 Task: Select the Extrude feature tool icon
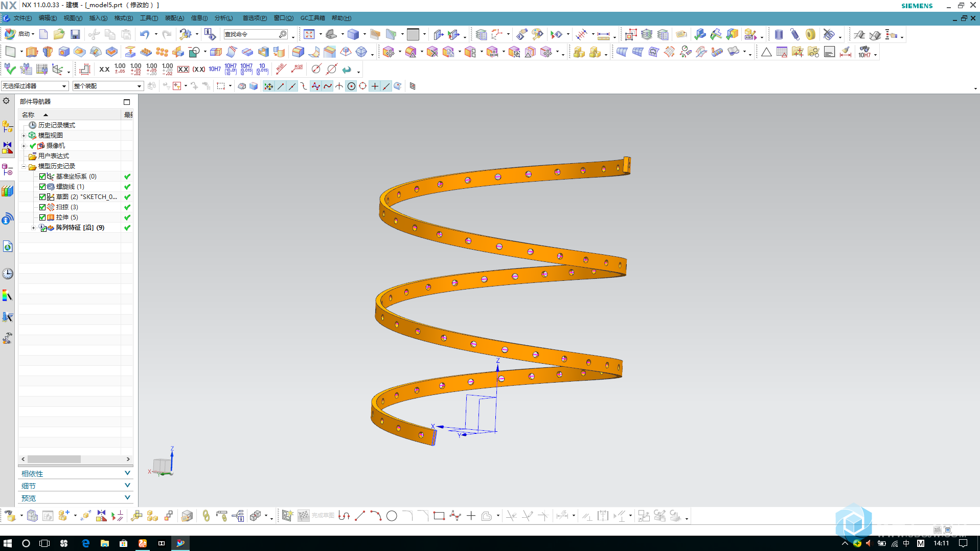tap(32, 52)
